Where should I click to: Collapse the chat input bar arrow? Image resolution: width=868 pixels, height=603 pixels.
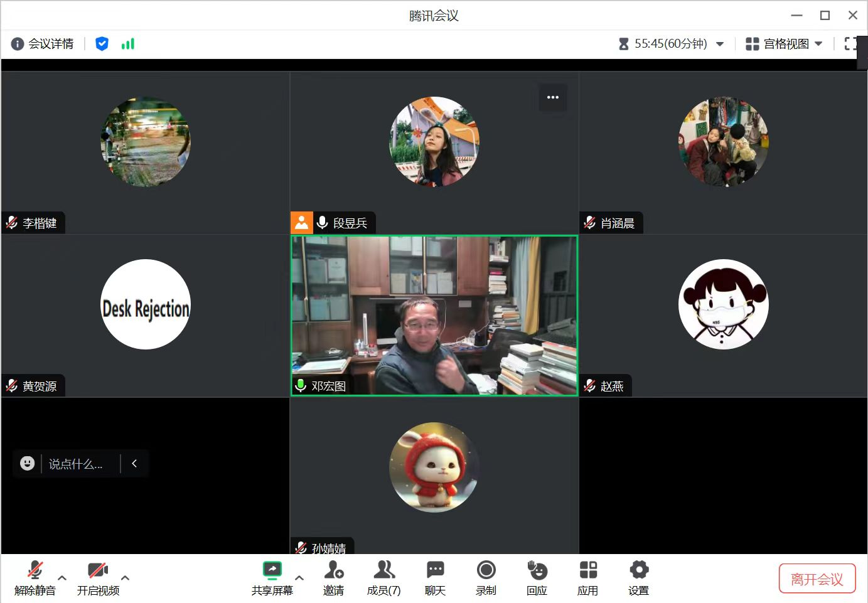pyautogui.click(x=134, y=464)
